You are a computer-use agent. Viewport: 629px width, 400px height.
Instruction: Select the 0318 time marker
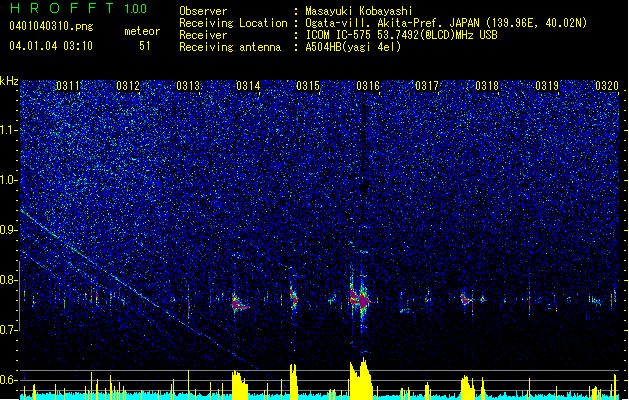tap(487, 85)
